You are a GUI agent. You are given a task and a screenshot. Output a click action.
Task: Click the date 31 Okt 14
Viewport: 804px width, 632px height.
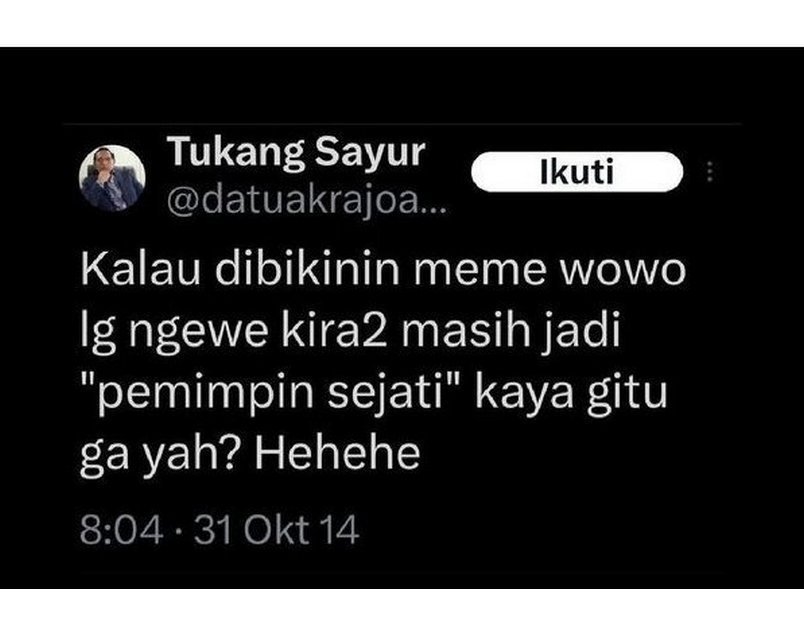coord(276,529)
